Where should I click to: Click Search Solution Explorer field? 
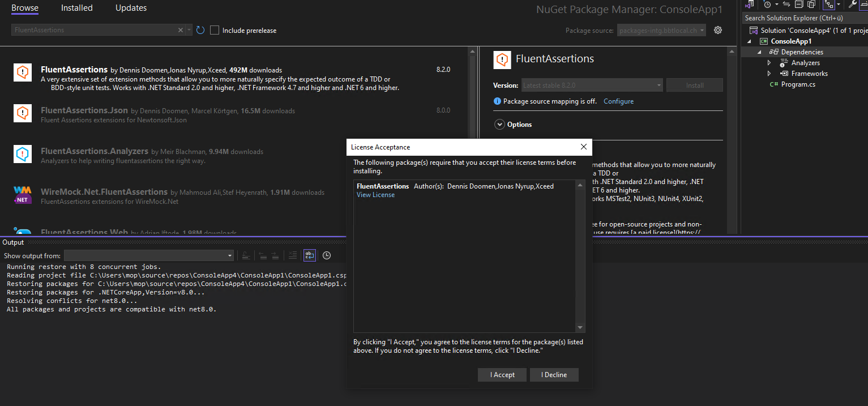[805, 18]
